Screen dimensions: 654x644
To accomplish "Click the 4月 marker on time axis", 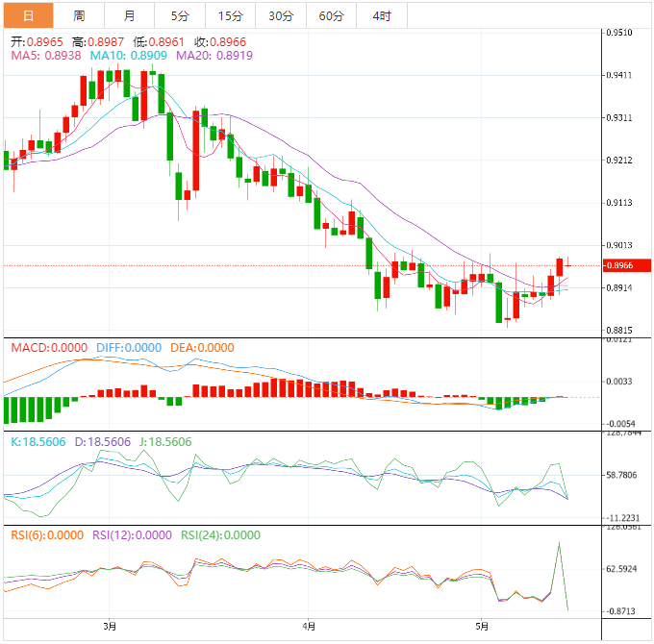I will (309, 627).
